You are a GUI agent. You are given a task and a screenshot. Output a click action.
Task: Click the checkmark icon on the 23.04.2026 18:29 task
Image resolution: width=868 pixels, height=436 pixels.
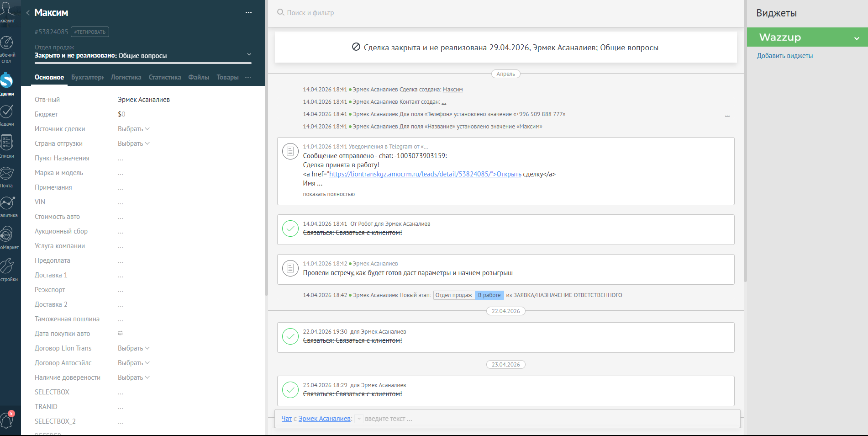pyautogui.click(x=290, y=390)
